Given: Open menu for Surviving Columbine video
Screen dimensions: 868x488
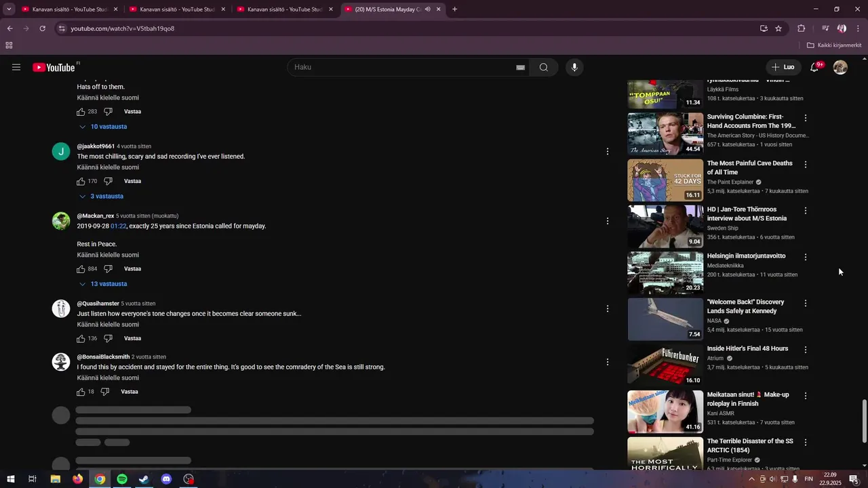Looking at the screenshot, I should coord(806,118).
